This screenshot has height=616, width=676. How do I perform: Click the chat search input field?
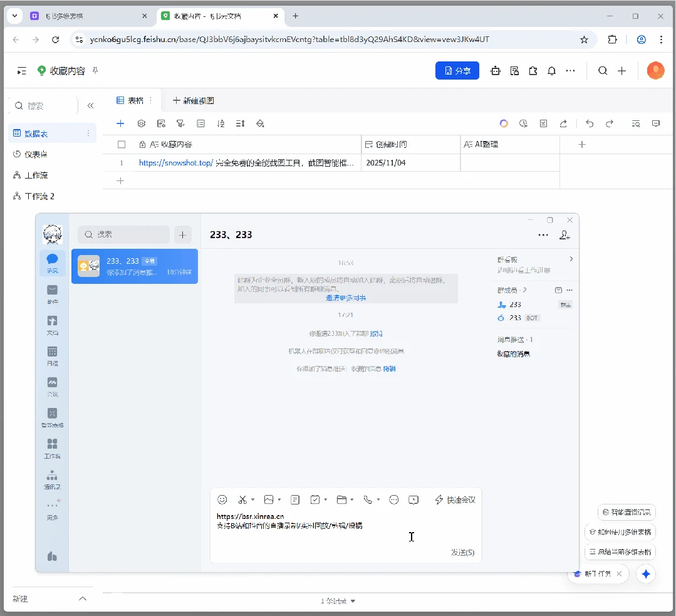(123, 234)
